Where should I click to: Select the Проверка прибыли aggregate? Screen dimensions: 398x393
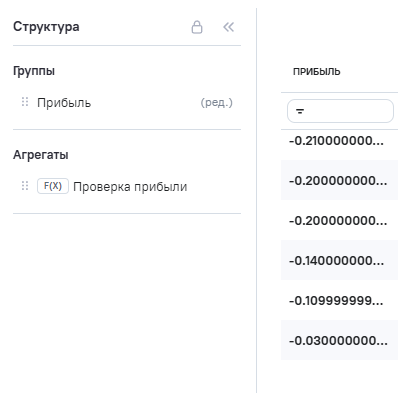click(x=130, y=186)
